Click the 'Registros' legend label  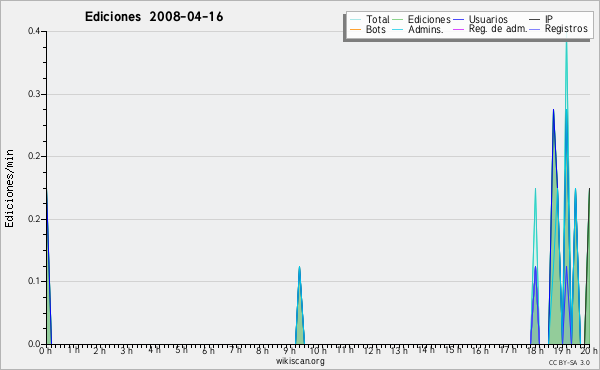click(x=566, y=29)
